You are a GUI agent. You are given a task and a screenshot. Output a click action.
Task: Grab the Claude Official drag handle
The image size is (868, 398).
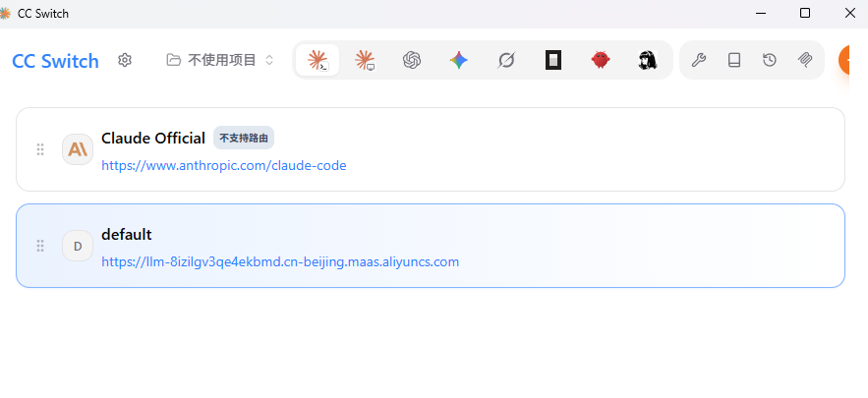(x=40, y=149)
